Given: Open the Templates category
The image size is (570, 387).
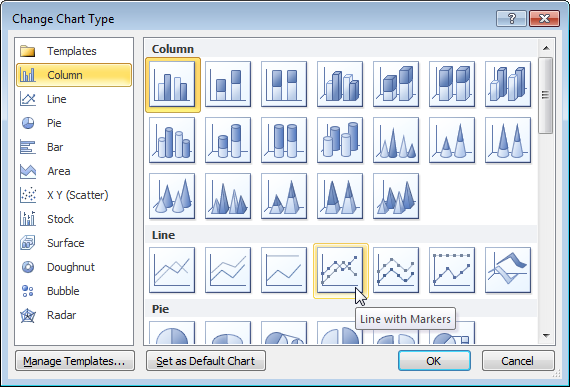Looking at the screenshot, I should [74, 51].
